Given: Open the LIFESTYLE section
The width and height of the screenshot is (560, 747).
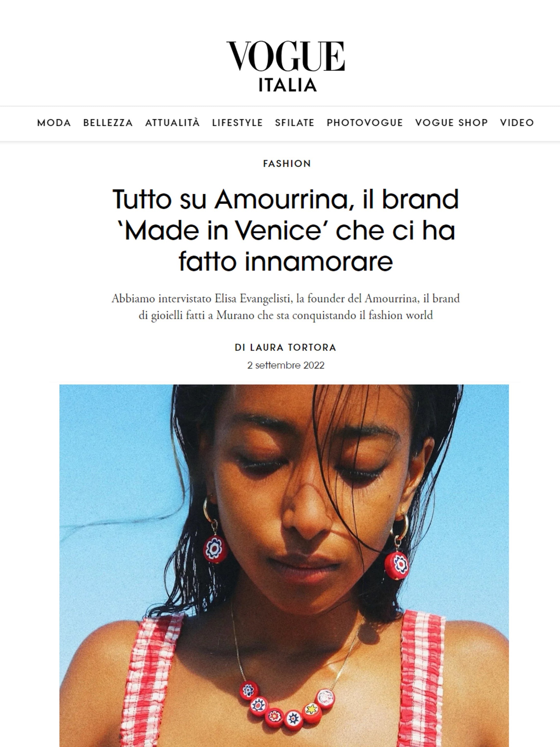Looking at the screenshot, I should [237, 123].
